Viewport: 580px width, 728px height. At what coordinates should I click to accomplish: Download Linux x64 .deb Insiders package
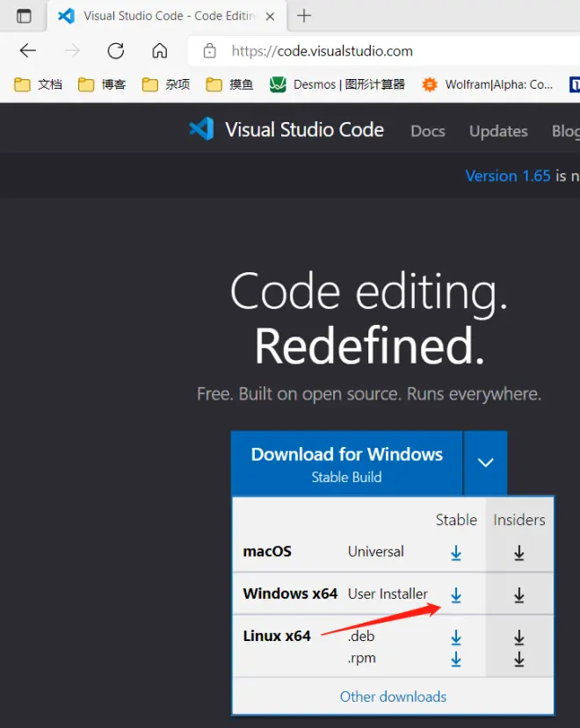[519, 637]
